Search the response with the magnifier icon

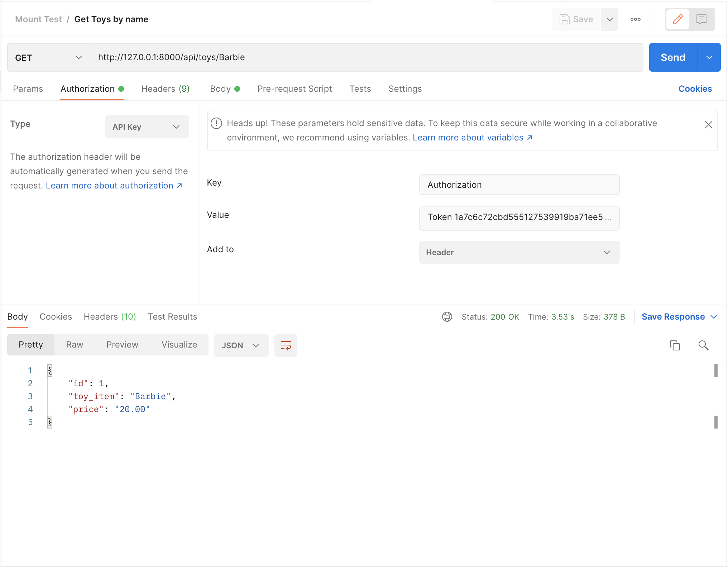(703, 345)
